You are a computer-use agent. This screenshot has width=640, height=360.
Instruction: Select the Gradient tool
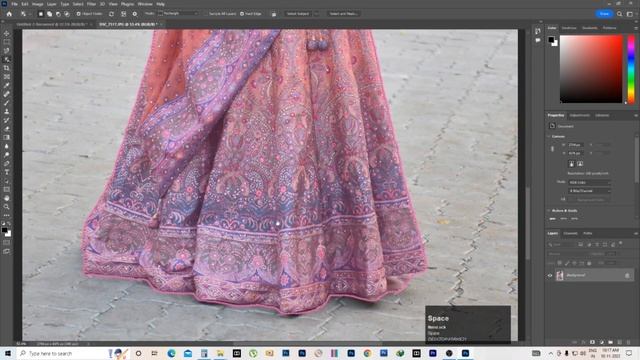click(x=7, y=138)
